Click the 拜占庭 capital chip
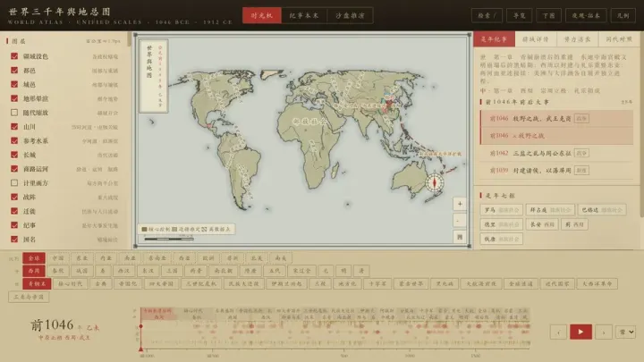Screen dimensions: 644x362 tap(550, 210)
